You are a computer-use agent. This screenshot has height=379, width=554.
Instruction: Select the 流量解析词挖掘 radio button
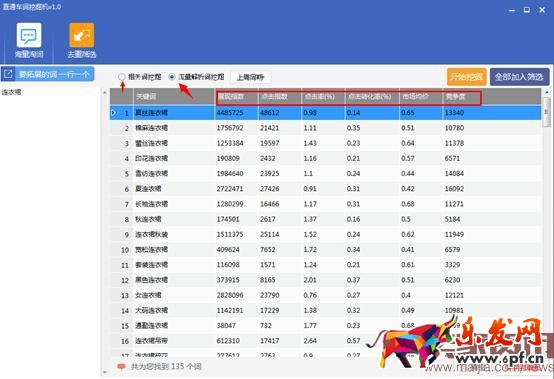click(x=172, y=77)
